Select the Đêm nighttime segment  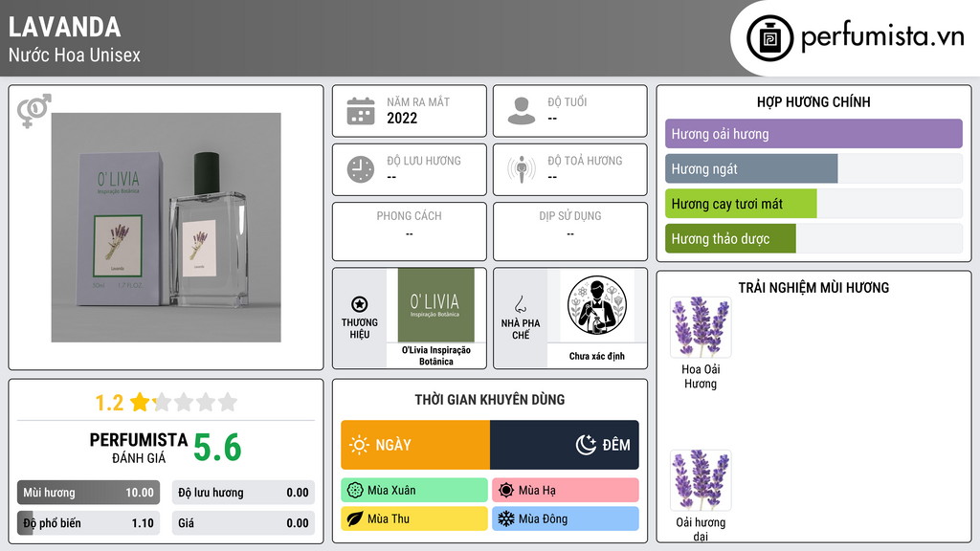click(565, 445)
